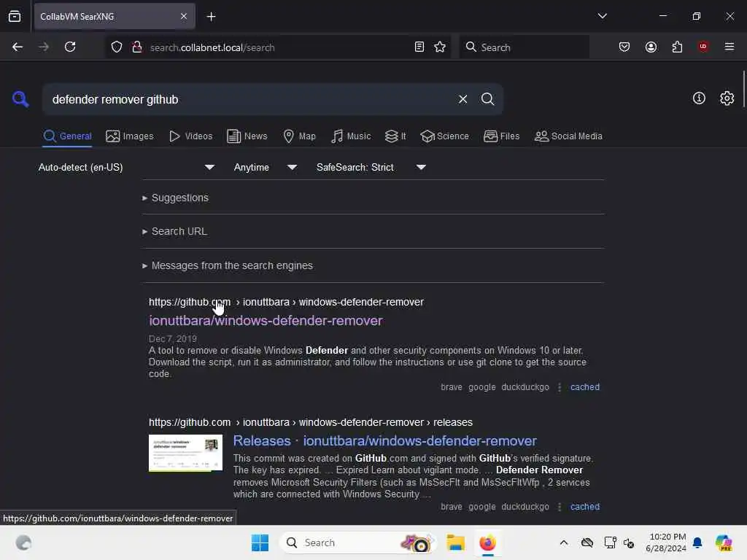This screenshot has width=747, height=560.
Task: Open the notification bell in taskbar
Action: [697, 542]
